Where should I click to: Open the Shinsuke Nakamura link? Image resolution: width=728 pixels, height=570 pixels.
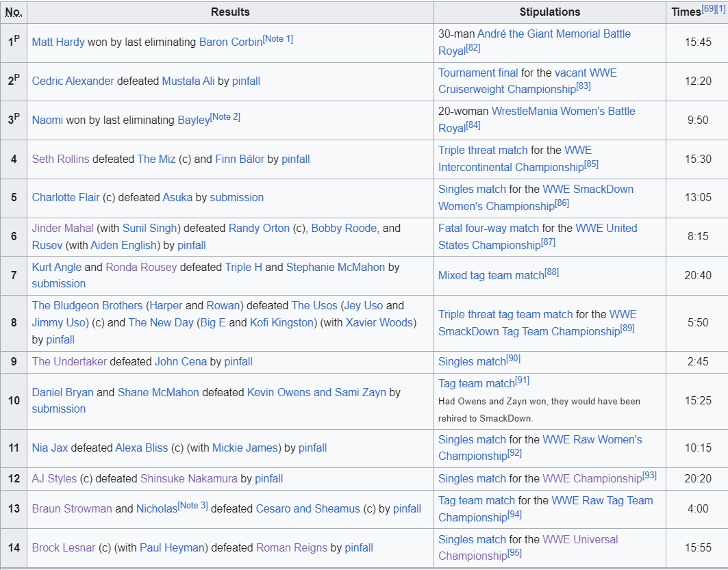pyautogui.click(x=189, y=479)
